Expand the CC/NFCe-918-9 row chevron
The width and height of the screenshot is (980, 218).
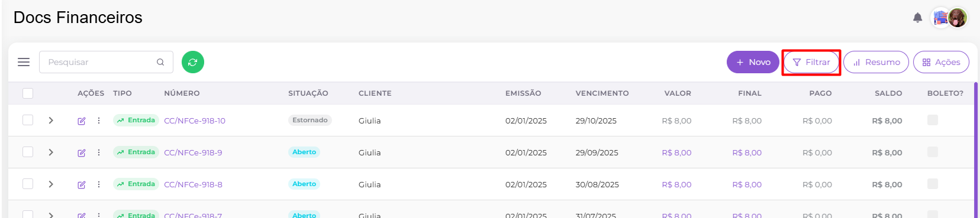pyautogui.click(x=51, y=152)
